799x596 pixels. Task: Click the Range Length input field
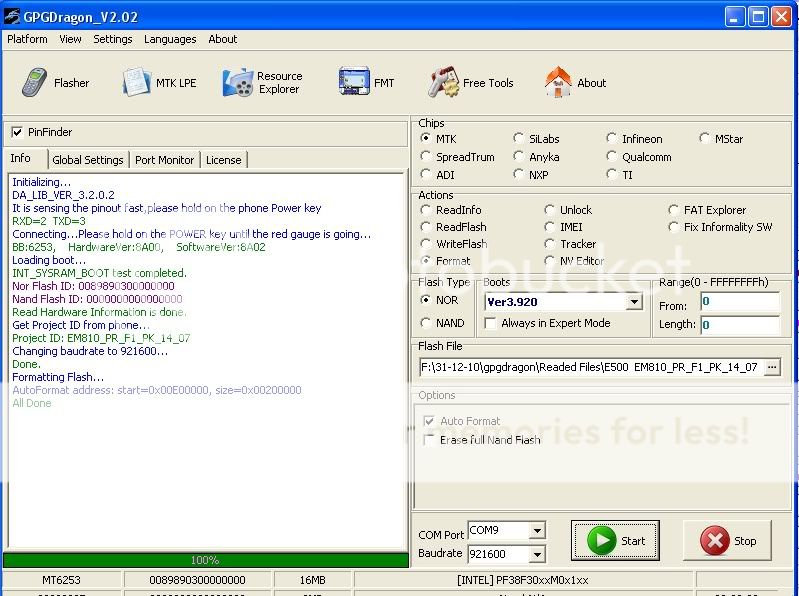740,324
